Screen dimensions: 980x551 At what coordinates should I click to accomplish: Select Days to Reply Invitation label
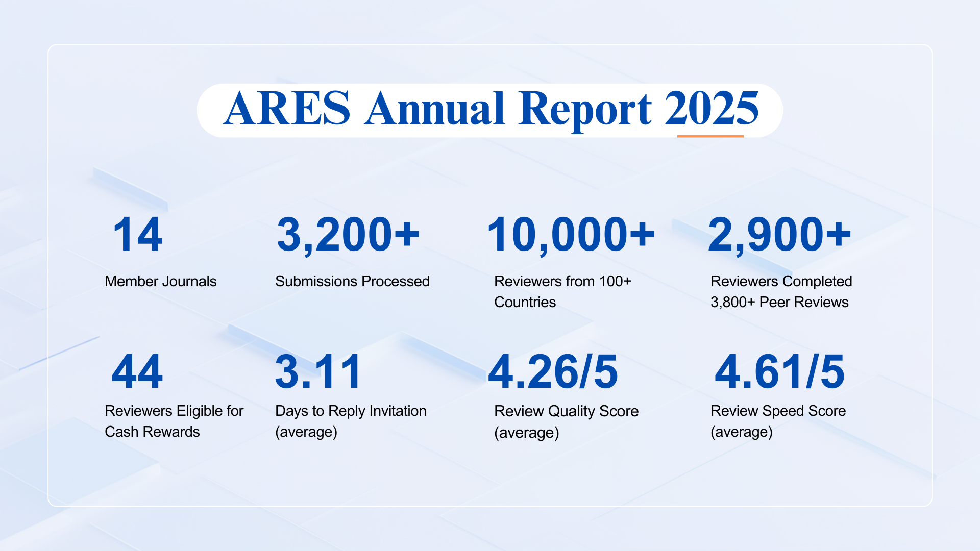351,421
